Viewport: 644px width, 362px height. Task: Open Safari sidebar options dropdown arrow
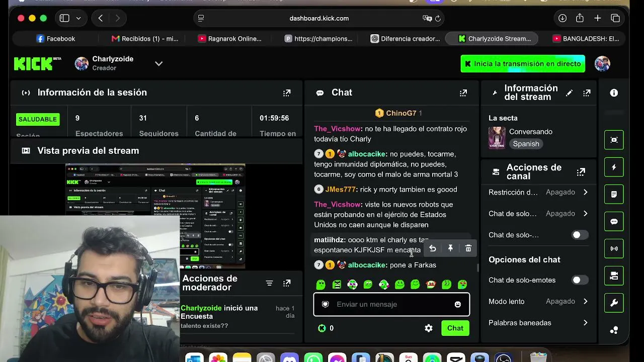tap(78, 18)
